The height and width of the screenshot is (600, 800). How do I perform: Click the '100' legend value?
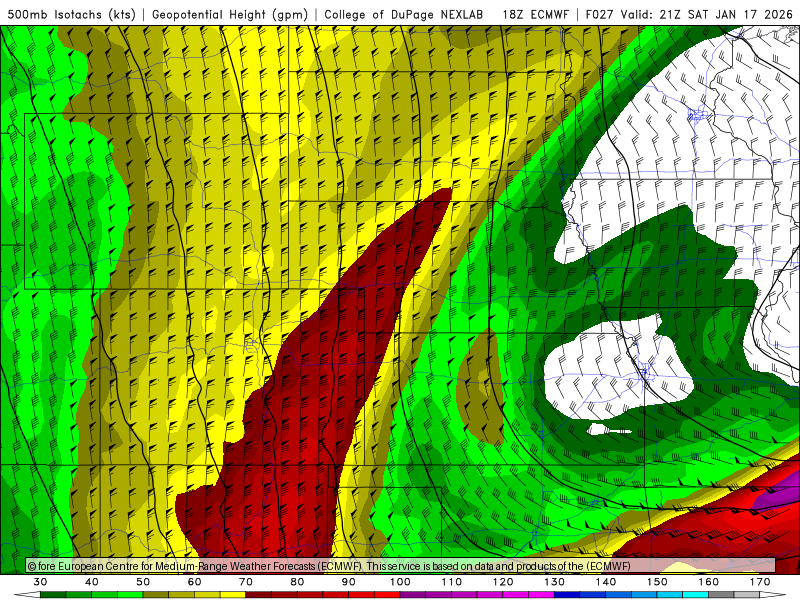[x=401, y=582]
